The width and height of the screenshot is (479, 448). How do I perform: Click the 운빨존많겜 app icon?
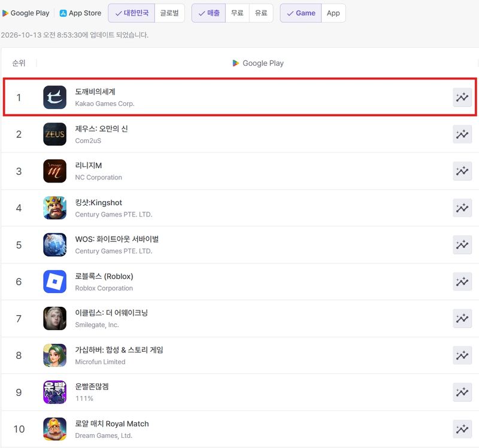[54, 392]
